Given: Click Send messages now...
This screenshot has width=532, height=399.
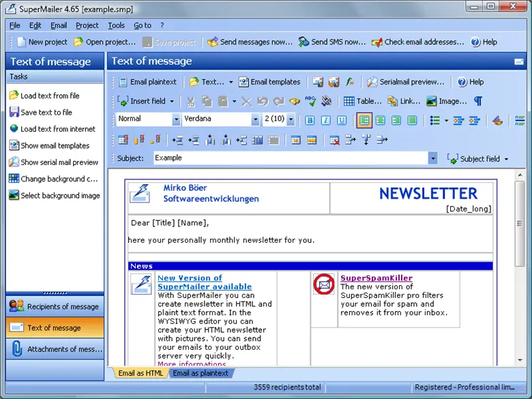Looking at the screenshot, I should (250, 42).
